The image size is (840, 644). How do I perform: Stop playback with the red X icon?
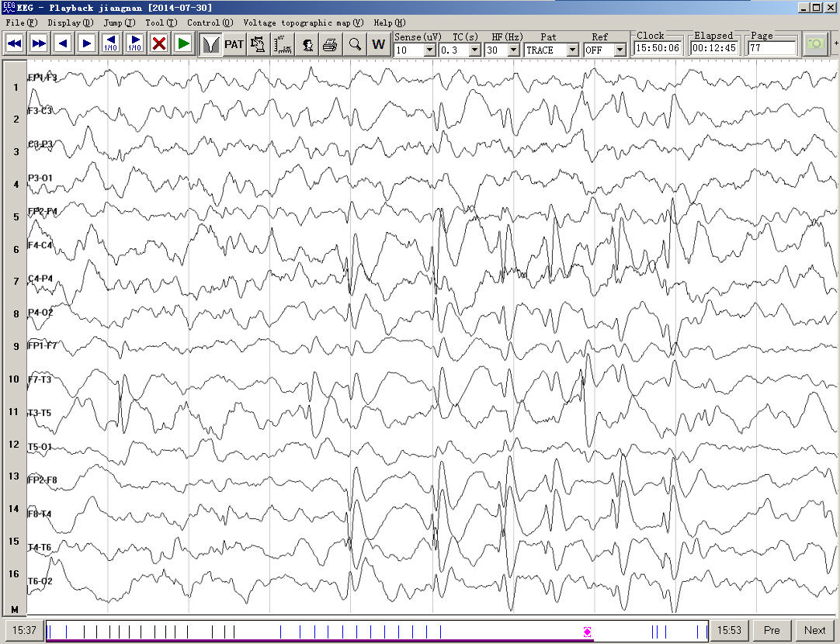point(159,43)
